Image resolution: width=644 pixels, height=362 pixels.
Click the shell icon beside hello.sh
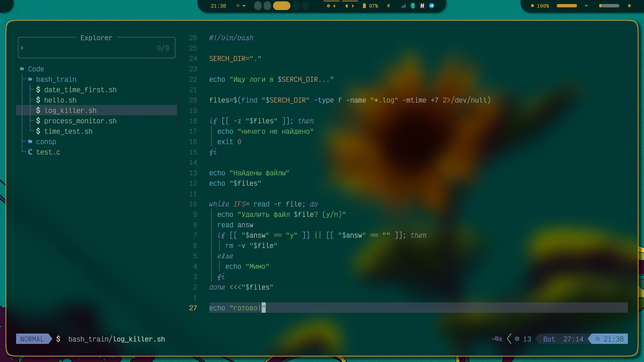[38, 100]
